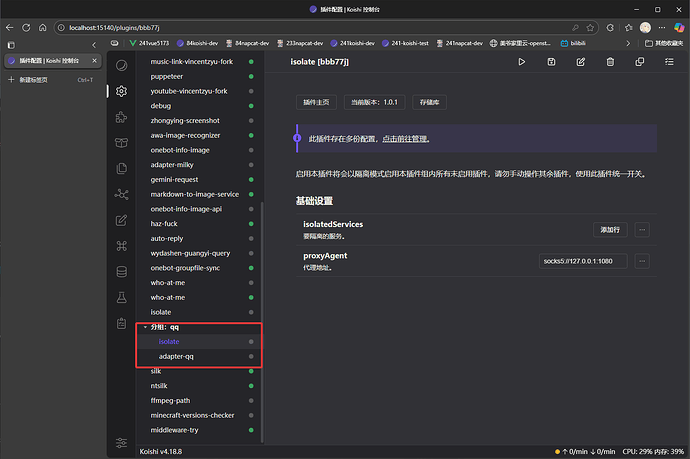
Task: Click the run plugin play icon
Action: tap(521, 62)
